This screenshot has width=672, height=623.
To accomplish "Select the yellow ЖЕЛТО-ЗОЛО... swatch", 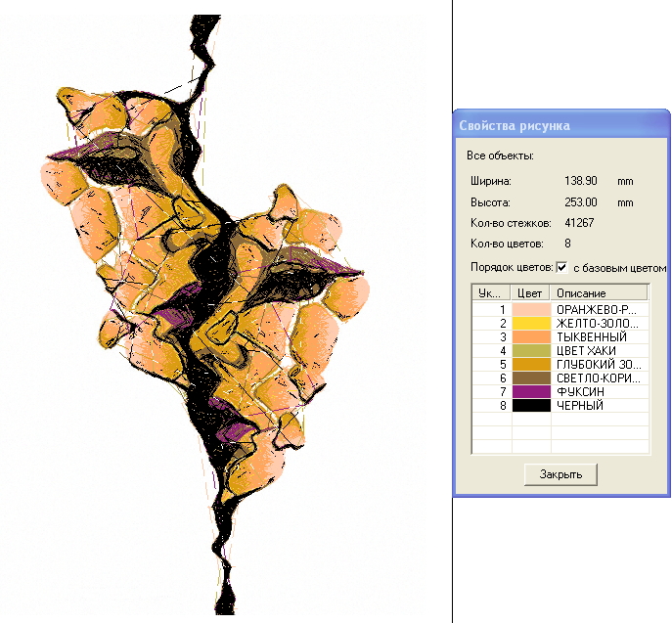I will [x=531, y=323].
